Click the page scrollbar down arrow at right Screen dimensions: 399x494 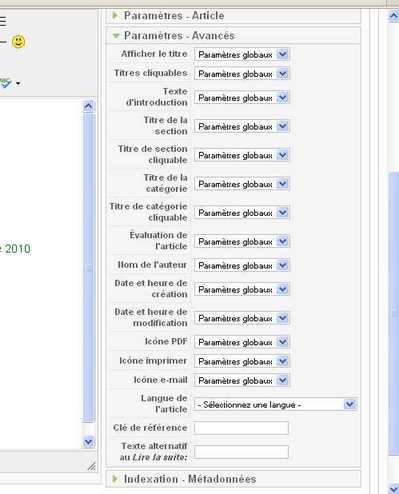(394, 488)
